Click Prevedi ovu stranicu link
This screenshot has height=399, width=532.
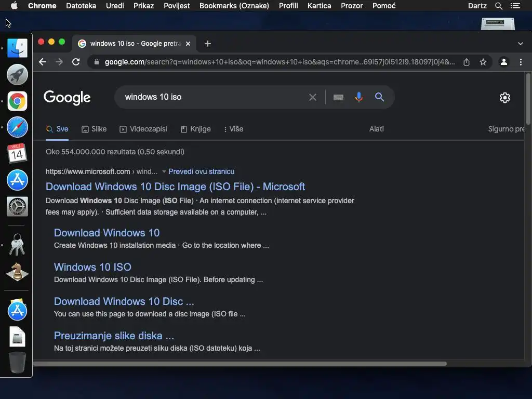pos(201,171)
